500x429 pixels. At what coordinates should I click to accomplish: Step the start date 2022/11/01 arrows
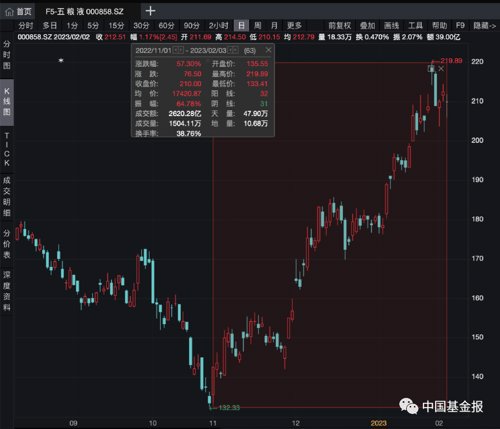pyautogui.click(x=178, y=50)
